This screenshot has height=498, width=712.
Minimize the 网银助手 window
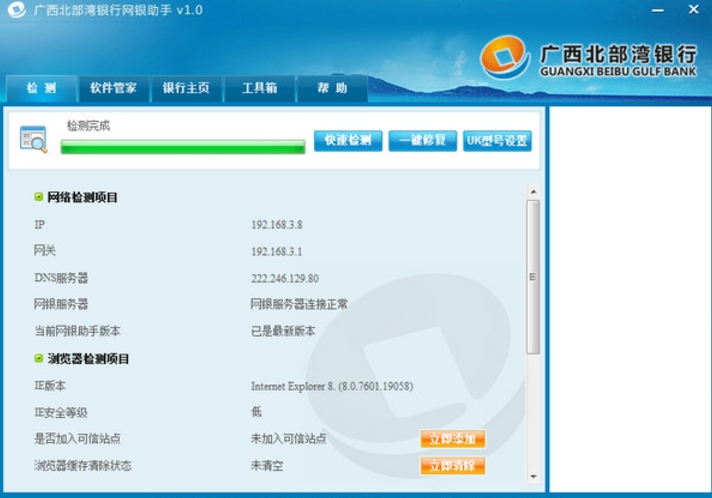pos(658,10)
